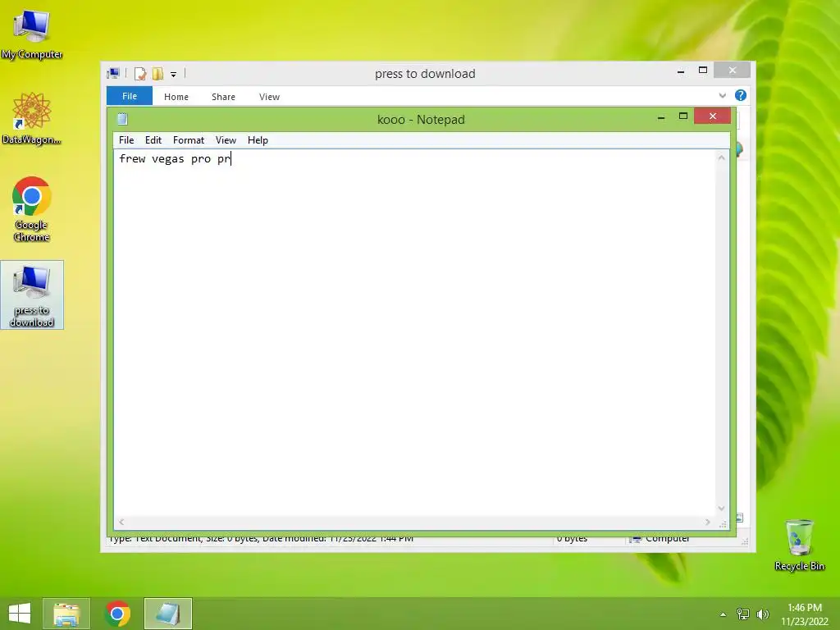Open the network tray icon
The image size is (840, 630).
tap(743, 614)
